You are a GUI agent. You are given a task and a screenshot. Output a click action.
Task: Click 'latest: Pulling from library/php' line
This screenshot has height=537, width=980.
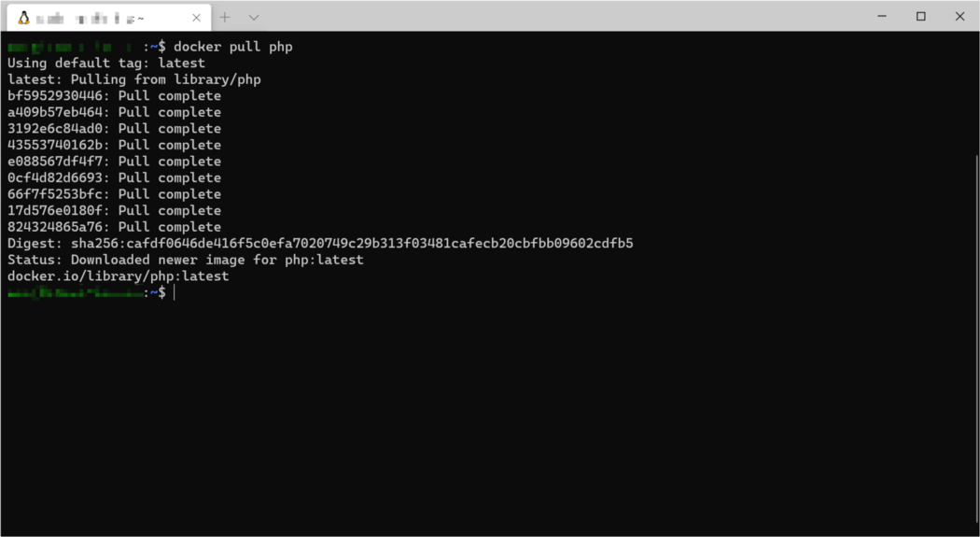click(134, 79)
